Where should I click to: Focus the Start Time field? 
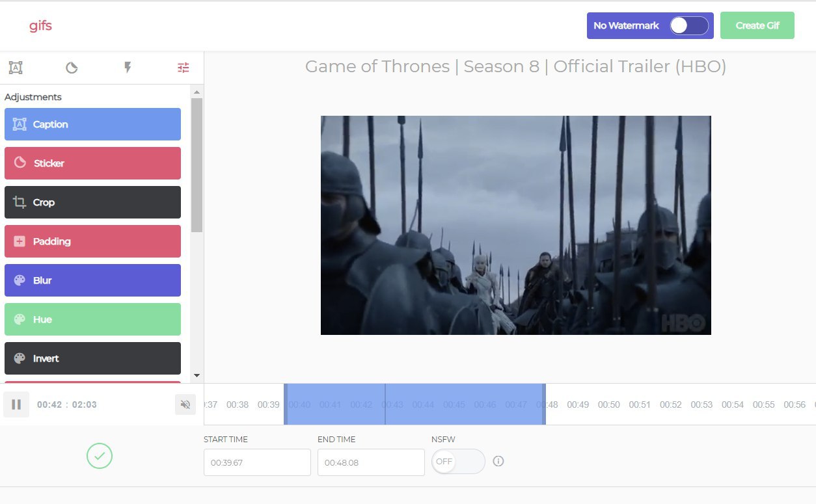(257, 462)
